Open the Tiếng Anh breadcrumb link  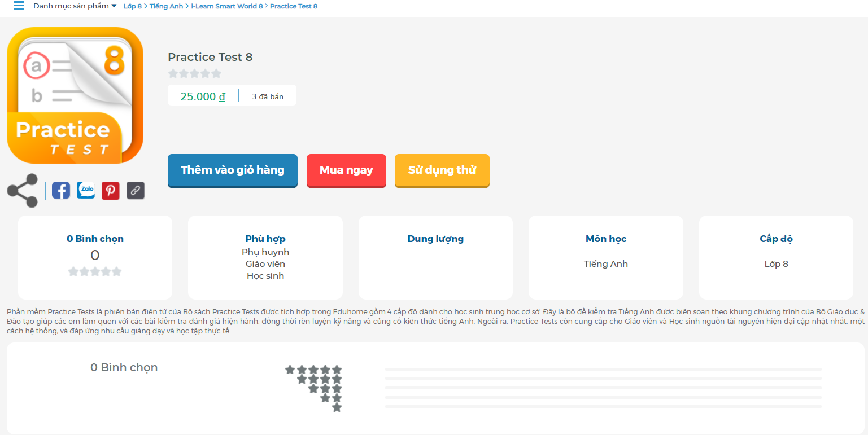tap(166, 6)
